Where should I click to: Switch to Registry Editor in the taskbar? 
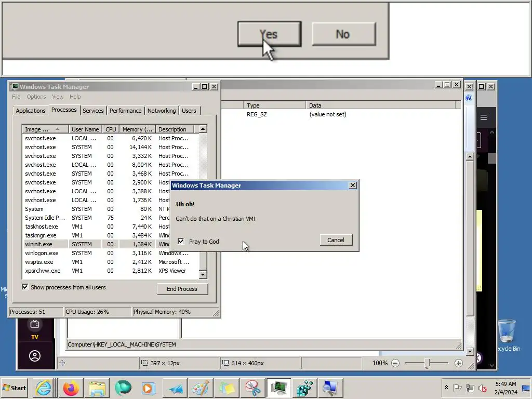304,388
